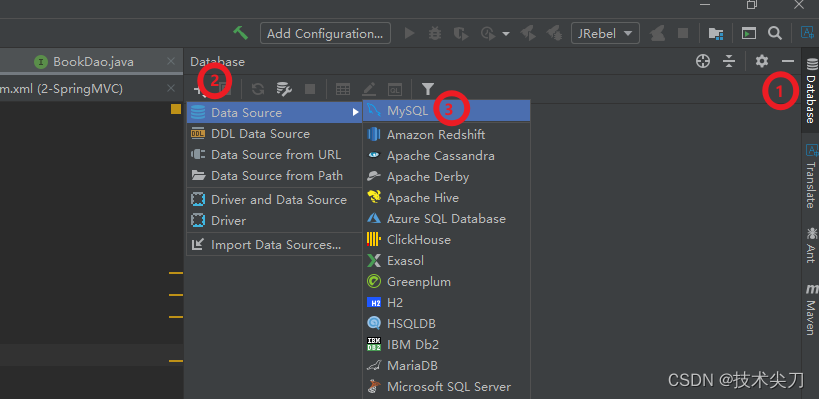Hide the Database panel with minimize dash

coord(788,61)
